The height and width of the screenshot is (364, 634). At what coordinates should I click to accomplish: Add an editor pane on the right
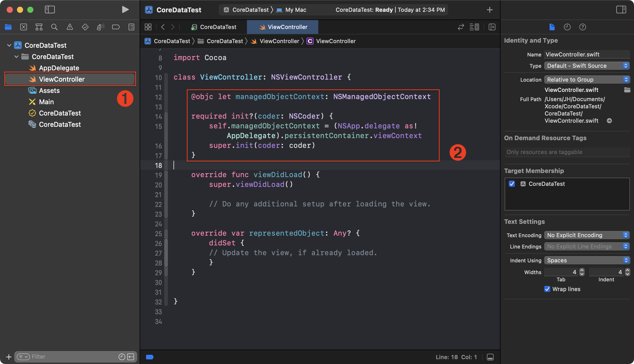(x=492, y=27)
